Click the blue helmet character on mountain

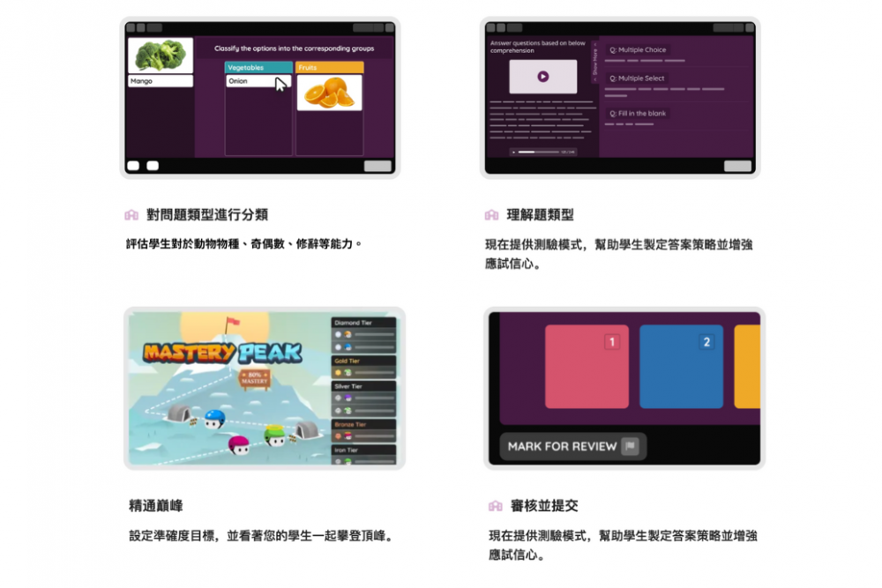[215, 418]
